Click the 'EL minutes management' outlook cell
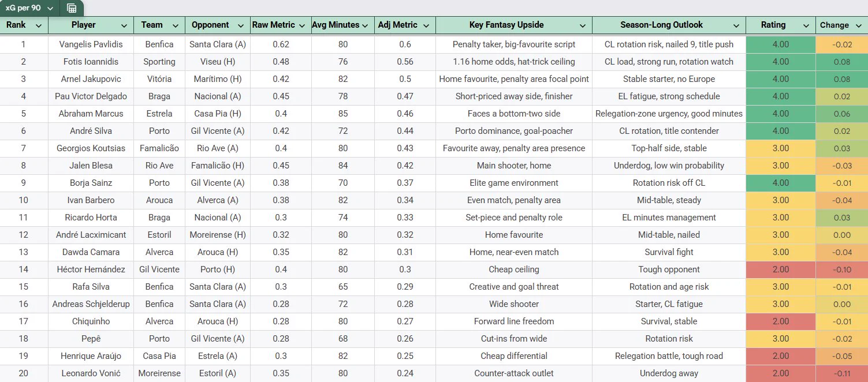This screenshot has width=868, height=382. click(x=669, y=218)
